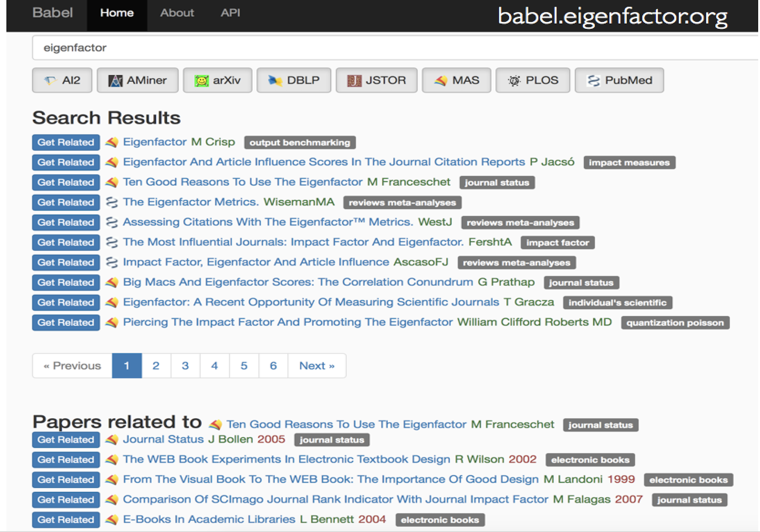Screen dimensions: 760x532
Task: Get related for Big Macs Prathap paper
Action: coord(66,282)
